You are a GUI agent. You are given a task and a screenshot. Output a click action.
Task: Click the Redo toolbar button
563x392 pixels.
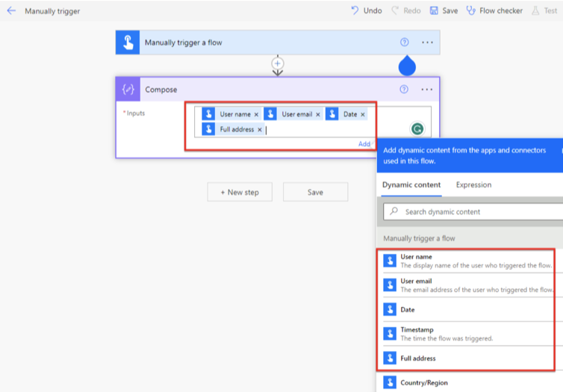click(406, 10)
